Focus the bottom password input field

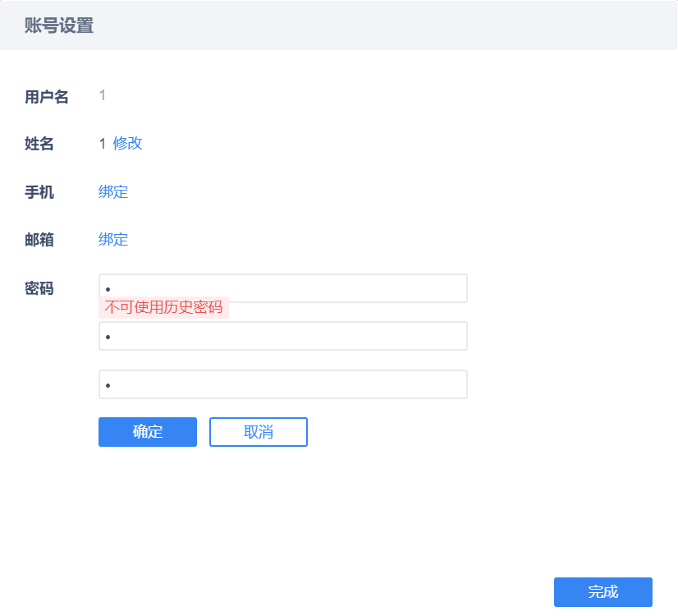pos(283,384)
